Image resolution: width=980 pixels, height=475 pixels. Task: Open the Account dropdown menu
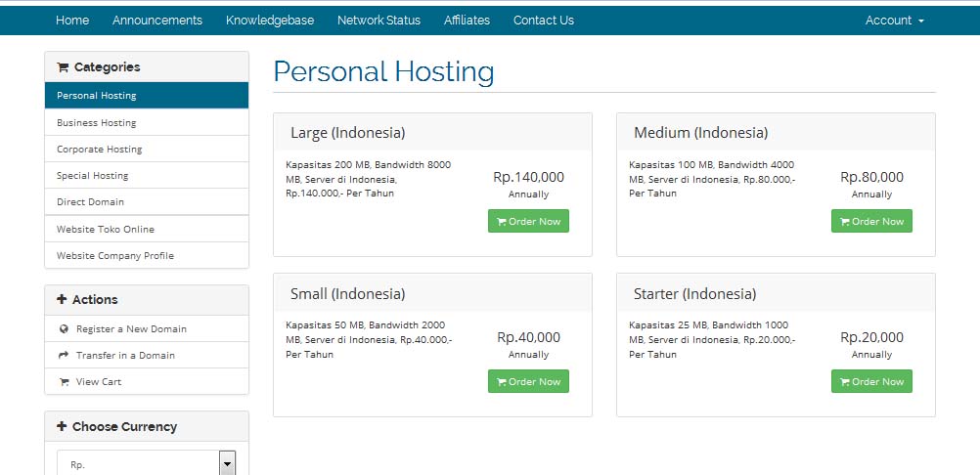point(894,21)
